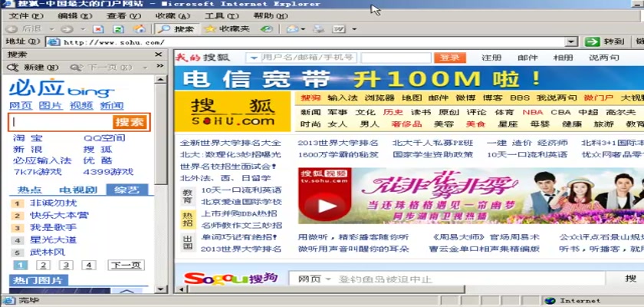Viewport: 644px width, 307px height.
Task: Click the Sogou 搜狗 logo
Action: [x=232, y=279]
